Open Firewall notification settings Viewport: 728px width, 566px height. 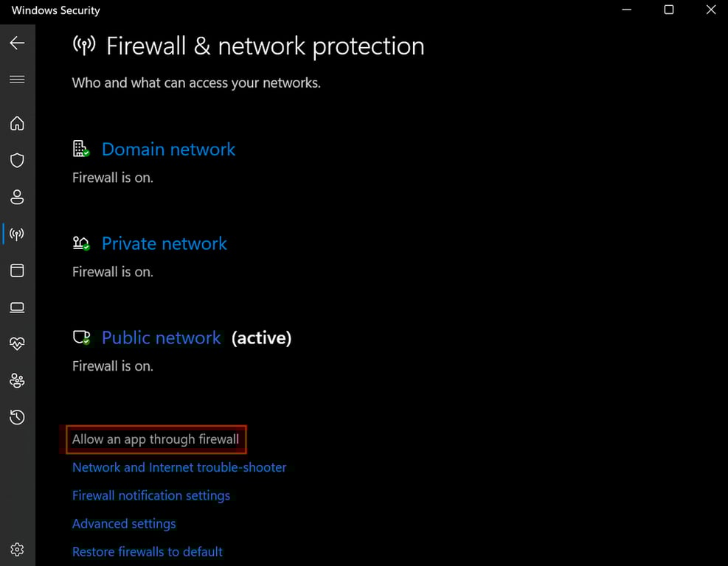[x=151, y=495]
